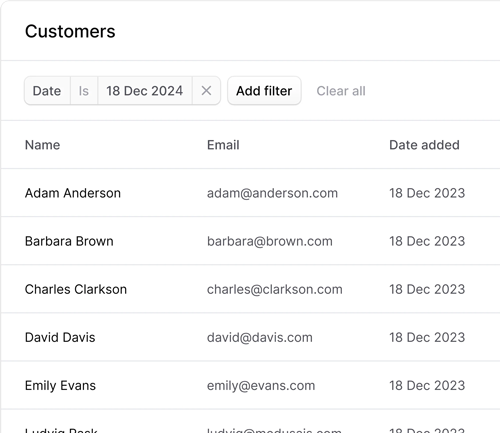Open the Emily Evans customer row
Image resolution: width=500 pixels, height=433 pixels.
[251, 385]
